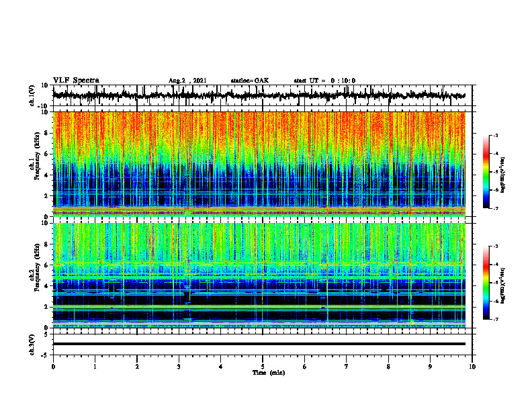
Task: Click the "station=GAK" header label
Action: click(250, 81)
